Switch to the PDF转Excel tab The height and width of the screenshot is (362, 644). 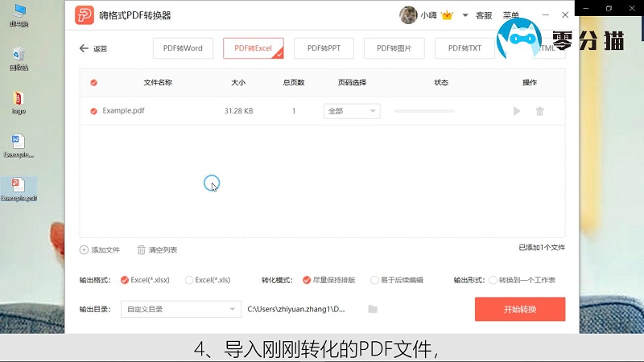point(254,48)
